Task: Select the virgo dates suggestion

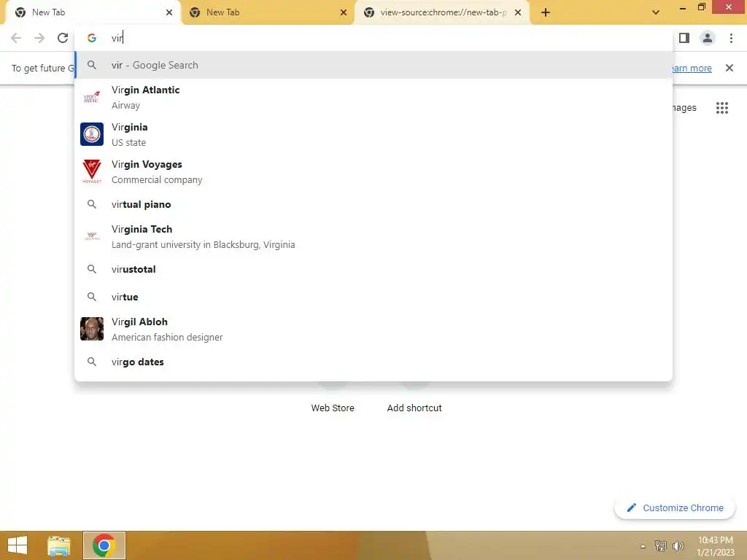Action: pyautogui.click(x=373, y=362)
